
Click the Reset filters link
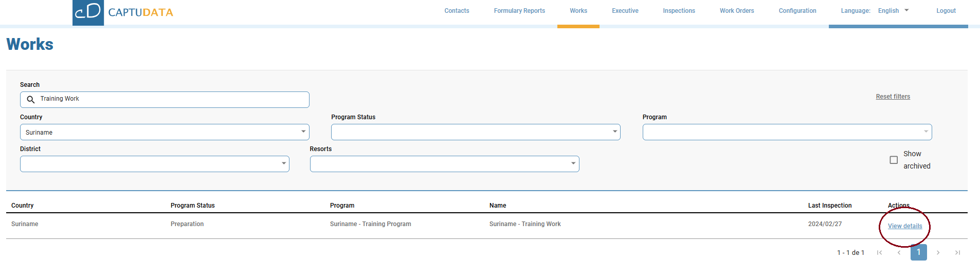[893, 97]
